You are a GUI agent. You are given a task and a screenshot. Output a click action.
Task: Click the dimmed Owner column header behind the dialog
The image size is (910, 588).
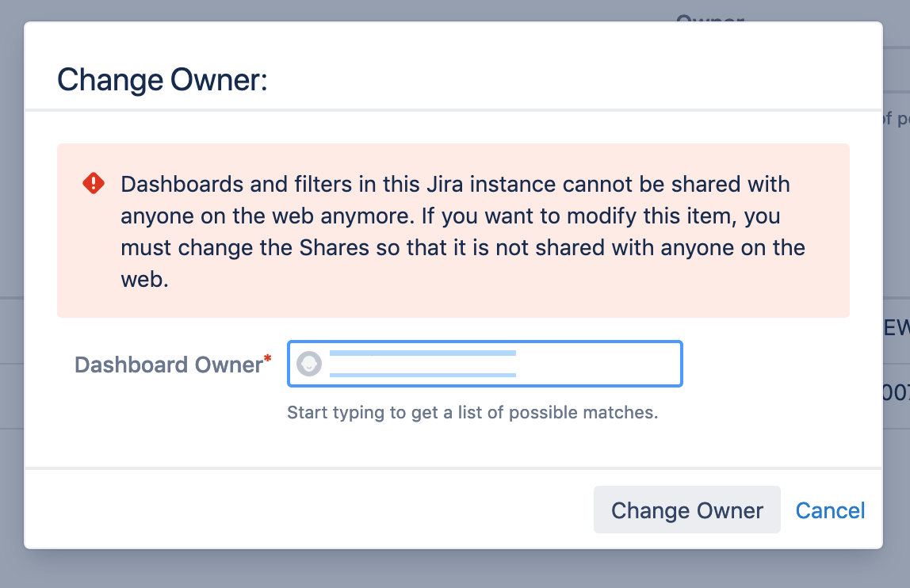click(x=710, y=18)
